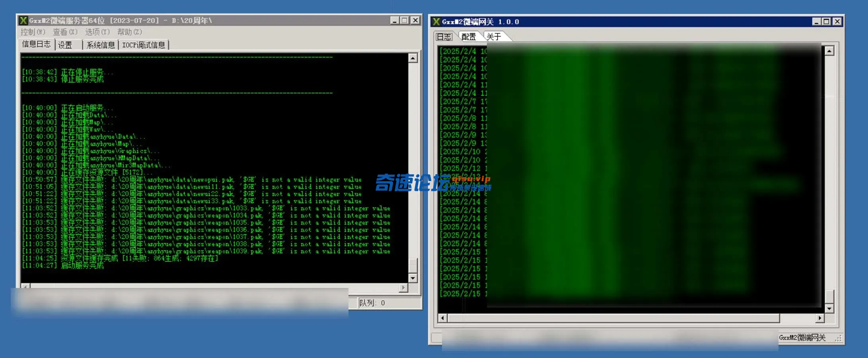The height and width of the screenshot is (358, 868).
Task: Click log line 正在加载anyhyue\Graphics\
Action: coord(91,151)
